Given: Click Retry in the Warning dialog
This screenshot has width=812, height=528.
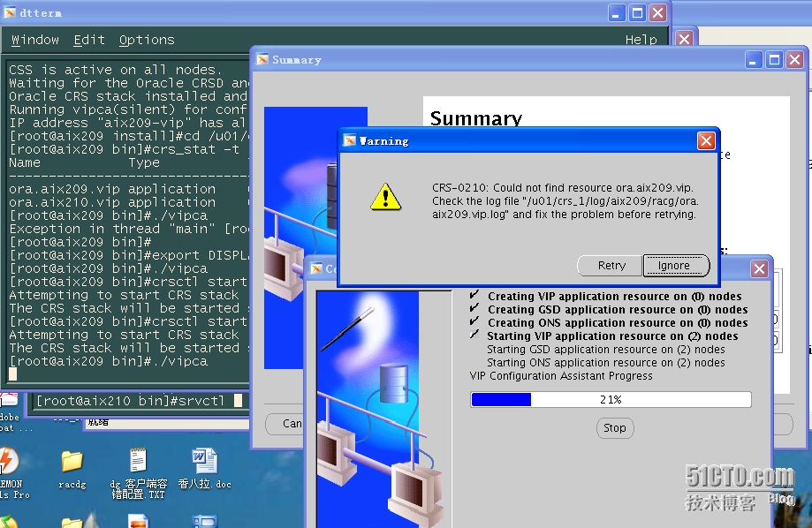Looking at the screenshot, I should pyautogui.click(x=611, y=266).
